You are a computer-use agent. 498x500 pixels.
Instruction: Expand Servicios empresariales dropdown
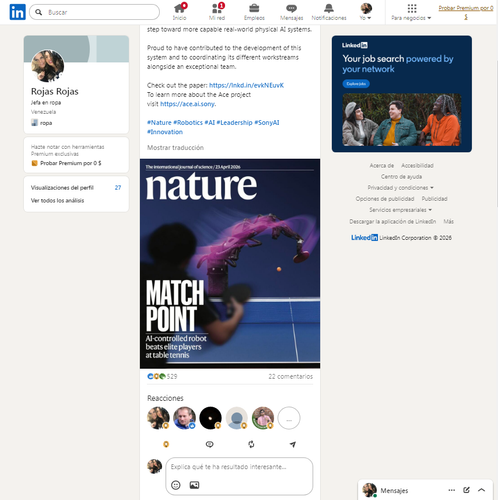point(400,210)
